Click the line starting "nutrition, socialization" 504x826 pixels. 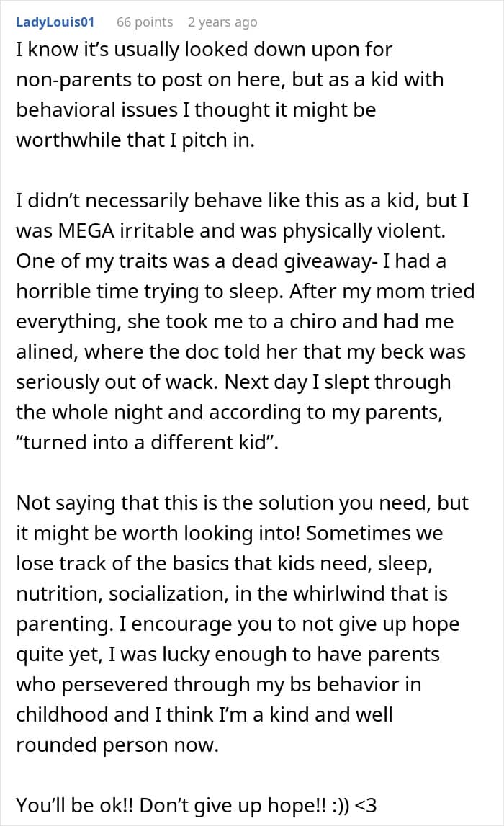(x=232, y=593)
